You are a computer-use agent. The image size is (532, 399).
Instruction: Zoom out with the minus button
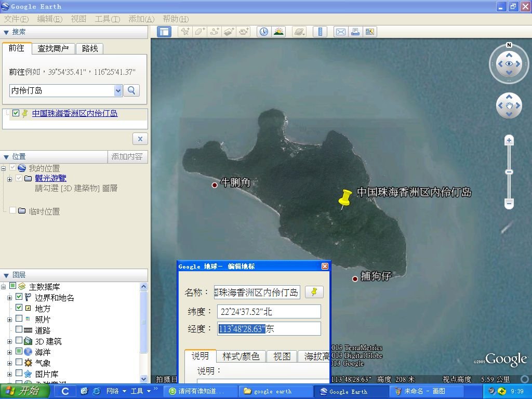(x=509, y=204)
